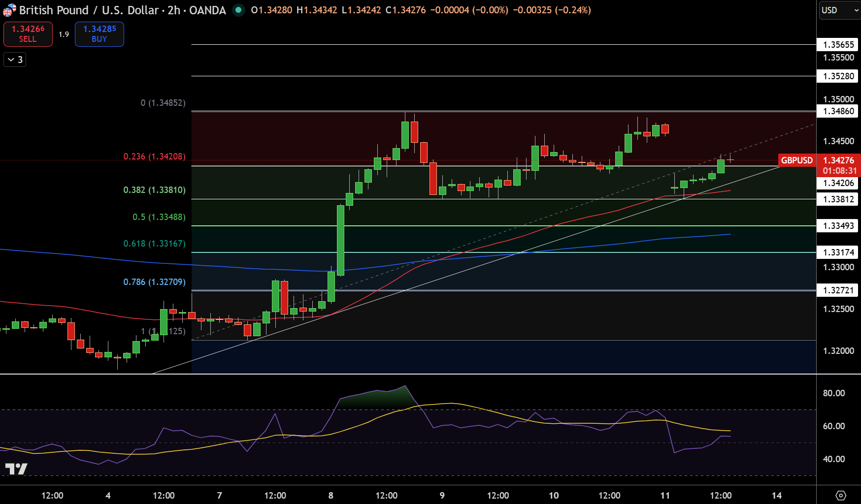The width and height of the screenshot is (861, 504).
Task: Click the 1.32000 price scale value
Action: click(x=838, y=351)
